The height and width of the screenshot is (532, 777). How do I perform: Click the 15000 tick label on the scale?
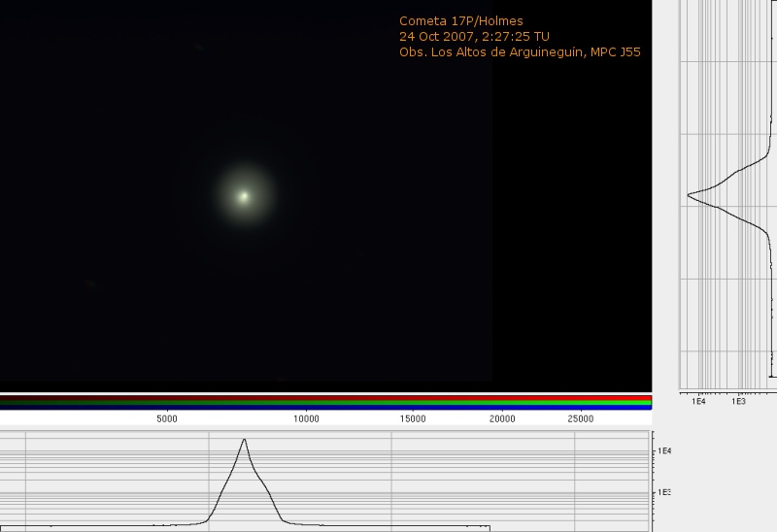pyautogui.click(x=413, y=418)
